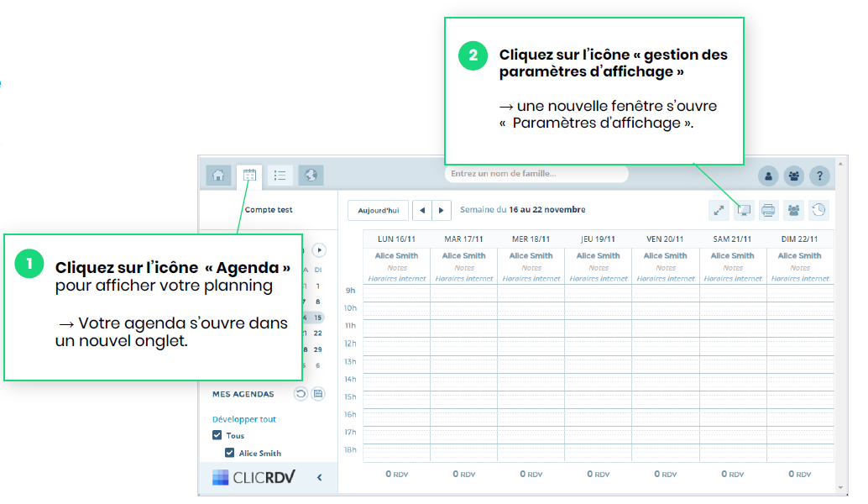Go to the next week arrow
The image size is (868, 504).
point(442,210)
